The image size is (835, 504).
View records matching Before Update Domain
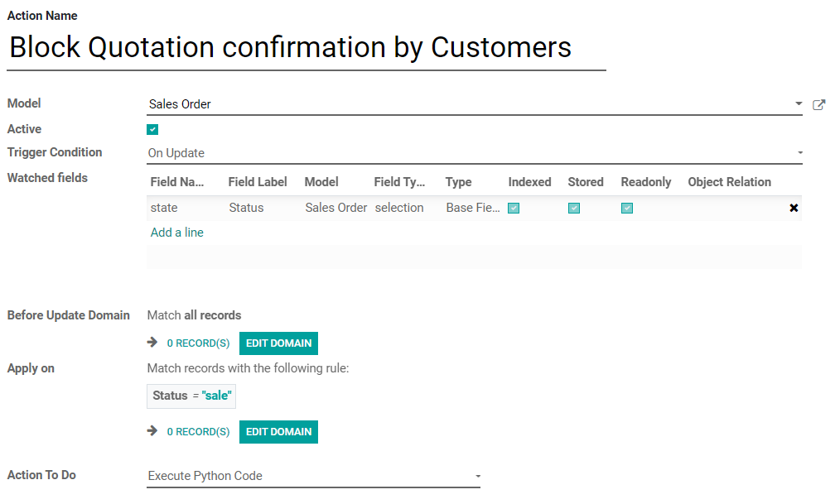[x=198, y=343]
